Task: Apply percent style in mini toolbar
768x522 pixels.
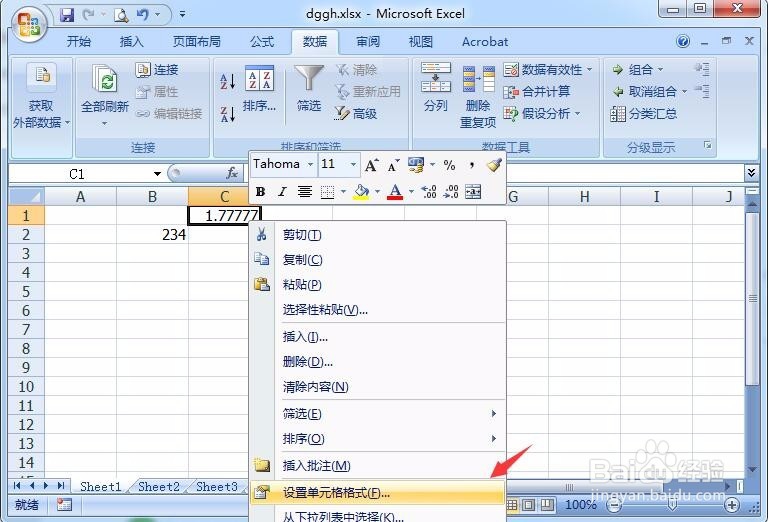Action: (x=449, y=165)
